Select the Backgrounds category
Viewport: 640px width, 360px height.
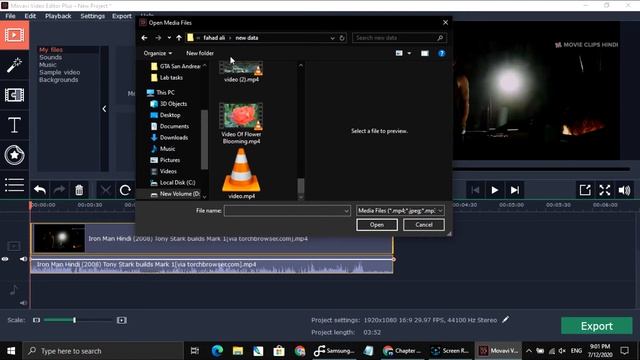pyautogui.click(x=58, y=80)
